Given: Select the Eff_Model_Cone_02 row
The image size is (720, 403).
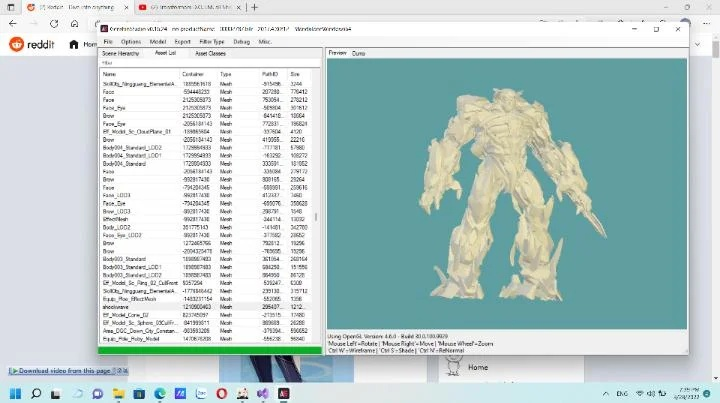Looking at the screenshot, I should click(207, 315).
